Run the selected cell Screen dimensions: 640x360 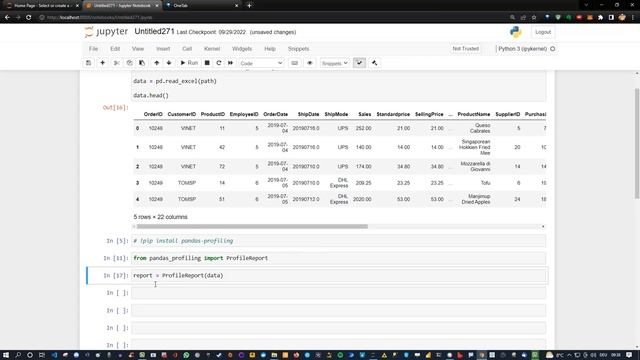pos(189,63)
